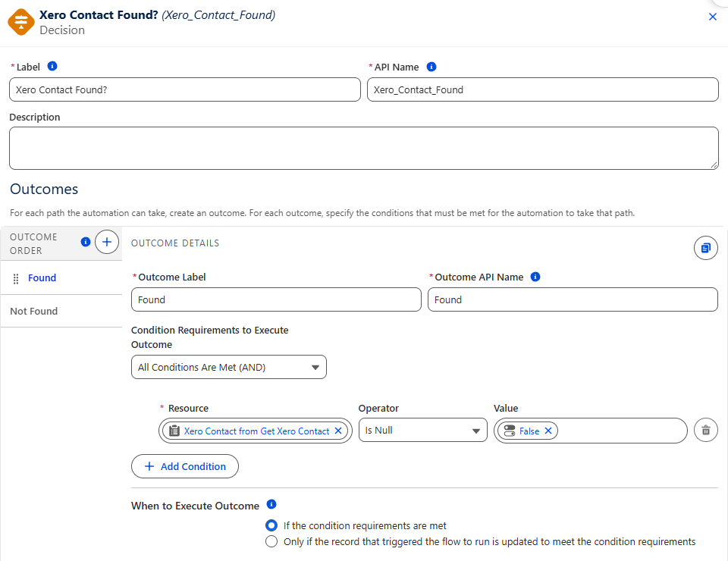Show info tooltip for Outcome API Name
728x561 pixels.
[x=535, y=277]
